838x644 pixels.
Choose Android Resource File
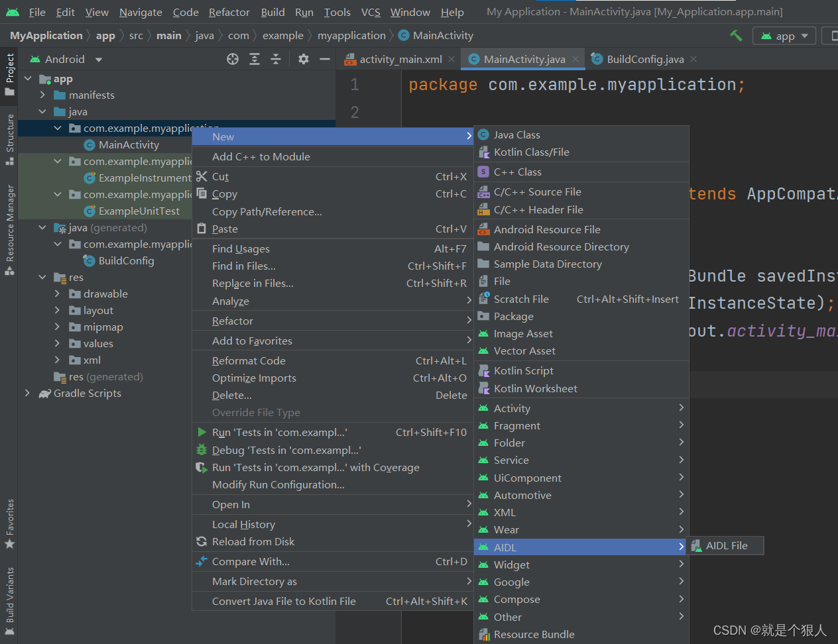click(x=581, y=229)
